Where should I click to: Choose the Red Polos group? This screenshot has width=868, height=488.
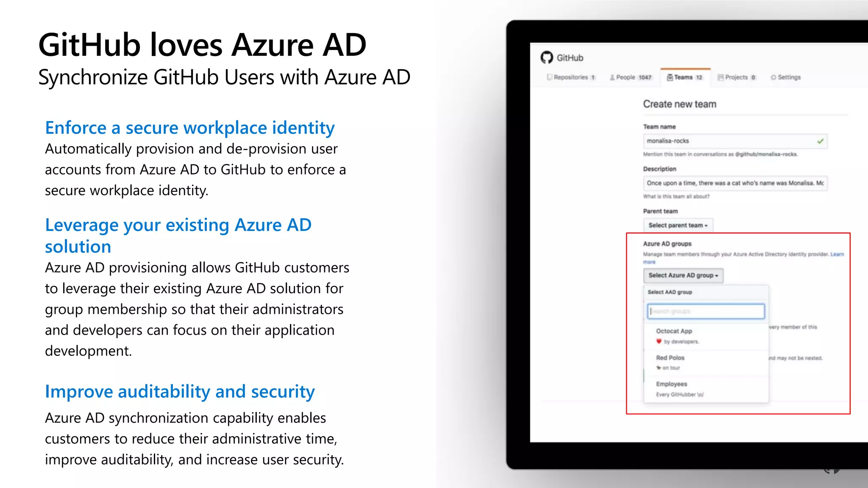coord(670,358)
